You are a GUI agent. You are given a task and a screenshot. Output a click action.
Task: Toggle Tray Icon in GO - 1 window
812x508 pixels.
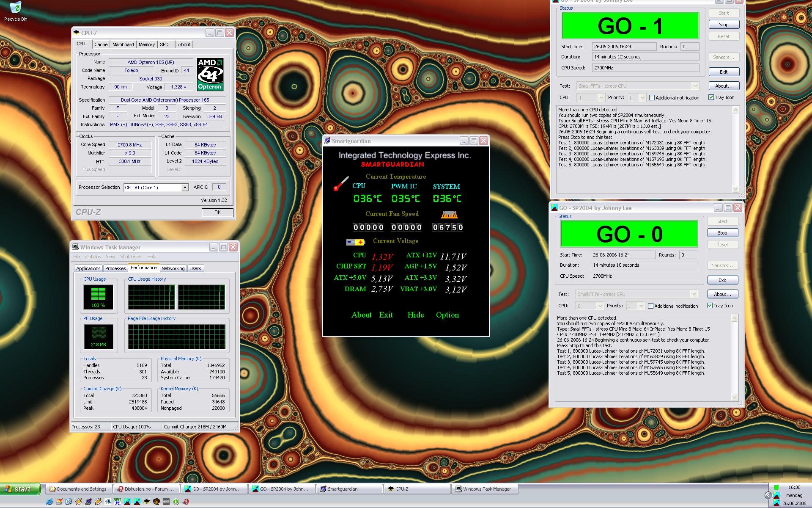tap(721, 97)
